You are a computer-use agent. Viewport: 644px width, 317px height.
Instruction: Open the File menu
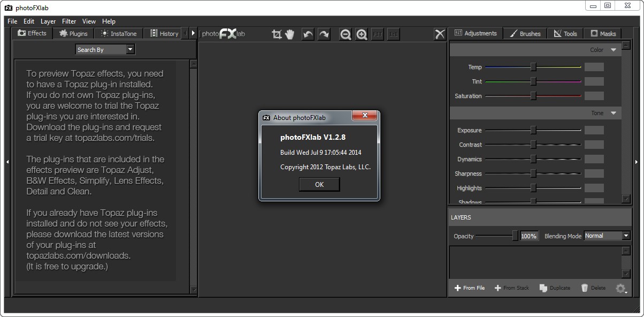12,21
